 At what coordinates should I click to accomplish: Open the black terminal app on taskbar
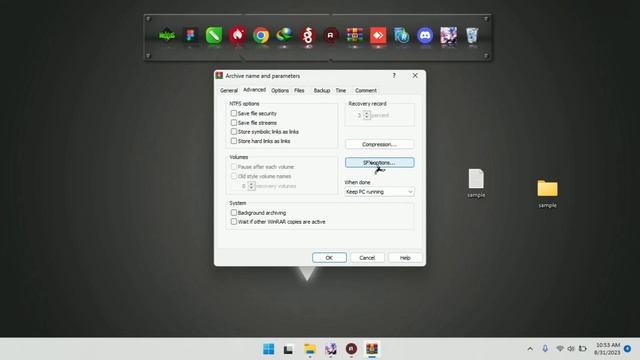(x=289, y=349)
